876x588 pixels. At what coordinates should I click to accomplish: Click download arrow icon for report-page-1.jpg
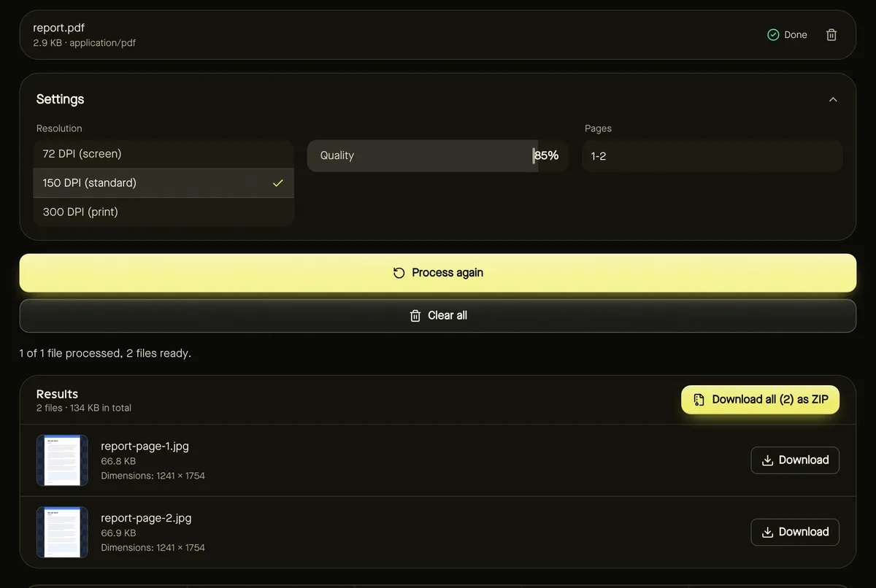point(767,460)
